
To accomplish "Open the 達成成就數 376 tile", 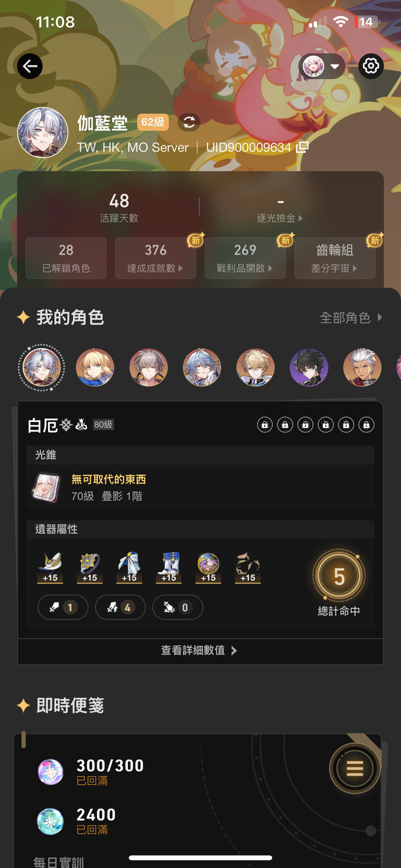I will (156, 258).
